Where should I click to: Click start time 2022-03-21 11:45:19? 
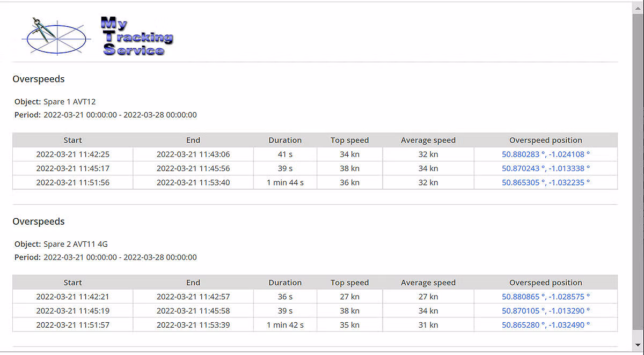pos(73,310)
